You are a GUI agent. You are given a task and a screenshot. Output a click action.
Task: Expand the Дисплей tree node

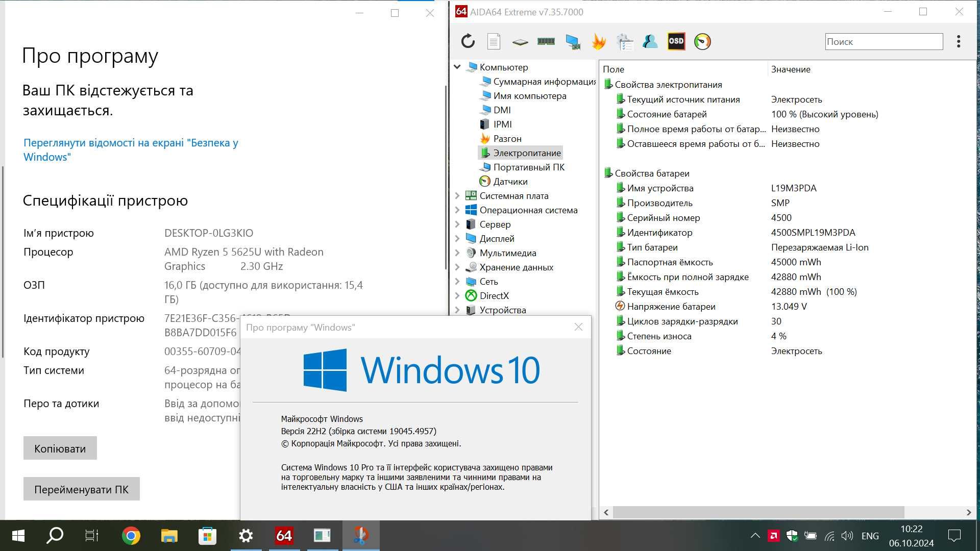click(457, 238)
